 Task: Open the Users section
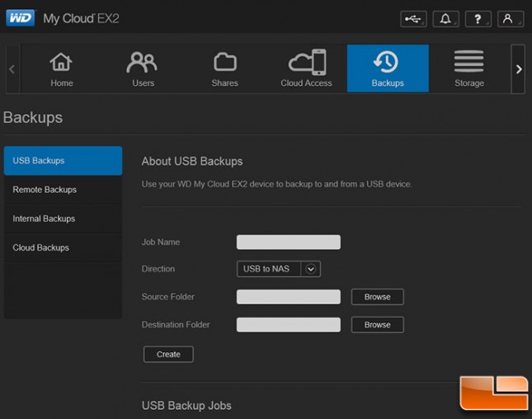[144, 68]
